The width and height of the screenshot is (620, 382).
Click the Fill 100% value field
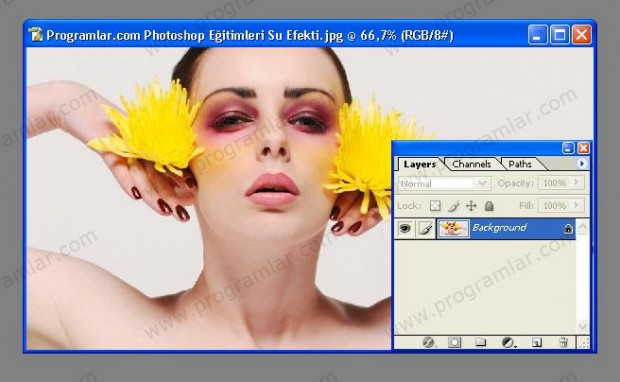pyautogui.click(x=555, y=206)
